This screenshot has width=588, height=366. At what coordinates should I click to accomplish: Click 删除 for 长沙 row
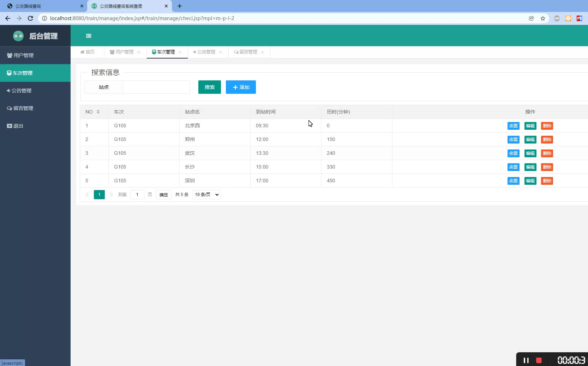(x=547, y=167)
